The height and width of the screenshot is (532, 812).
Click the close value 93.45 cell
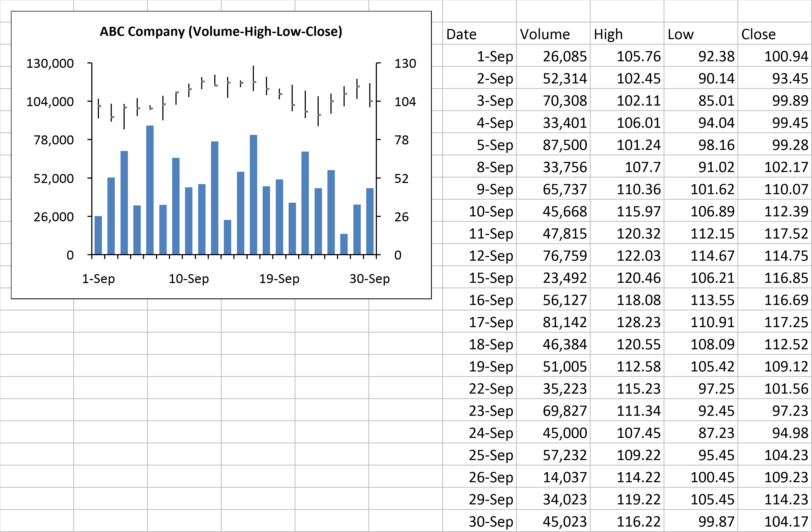(x=790, y=79)
